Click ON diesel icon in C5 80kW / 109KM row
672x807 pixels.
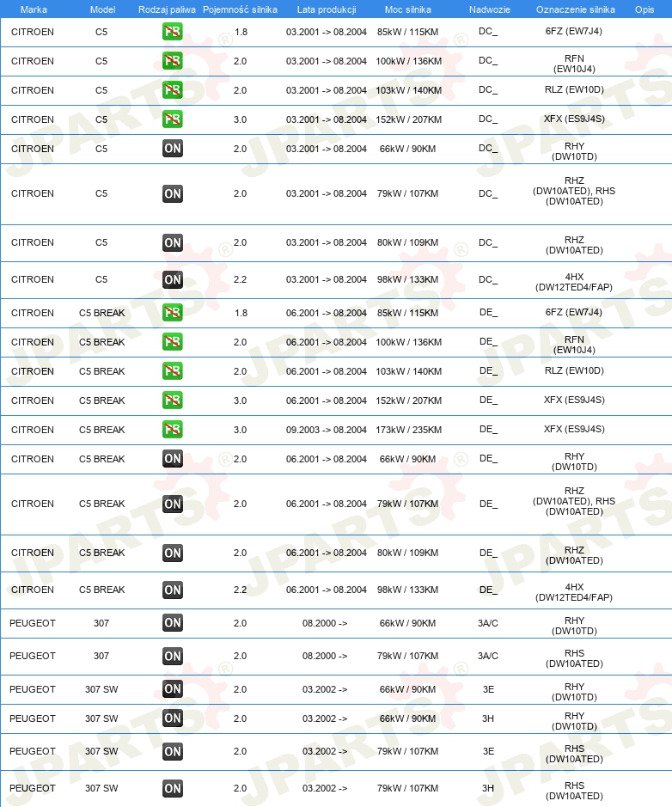click(x=173, y=243)
